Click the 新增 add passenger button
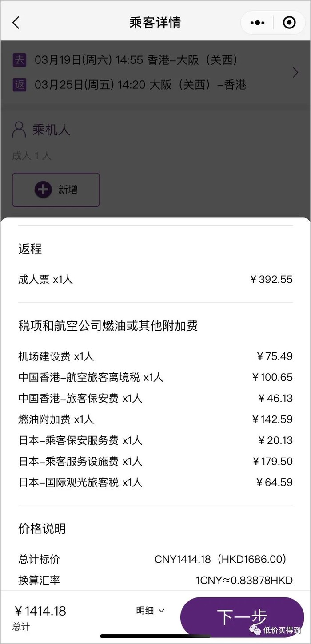 tap(56, 190)
